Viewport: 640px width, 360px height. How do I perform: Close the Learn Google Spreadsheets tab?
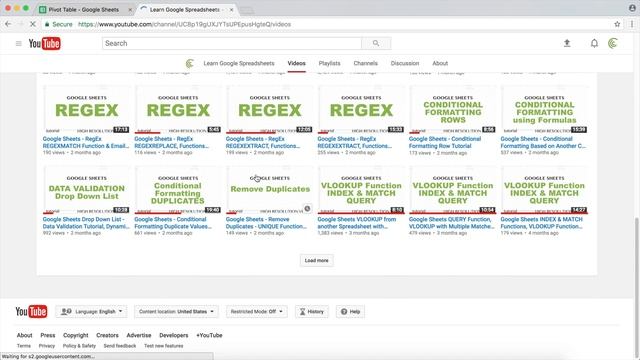(231, 9)
